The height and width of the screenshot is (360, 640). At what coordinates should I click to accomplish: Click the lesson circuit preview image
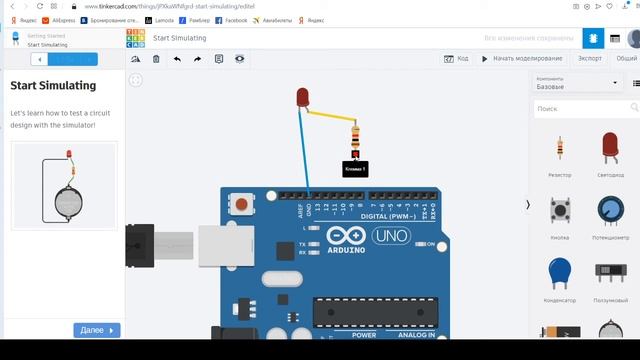64,186
